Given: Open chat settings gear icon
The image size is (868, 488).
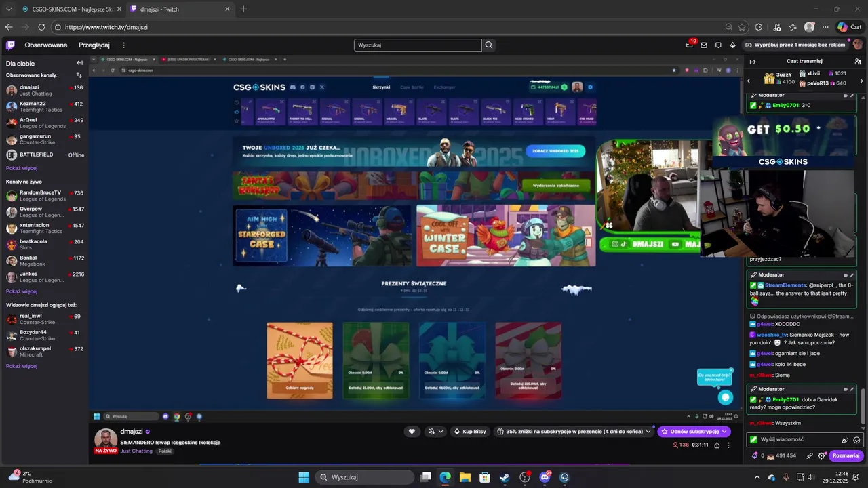Looking at the screenshot, I should [x=822, y=455].
